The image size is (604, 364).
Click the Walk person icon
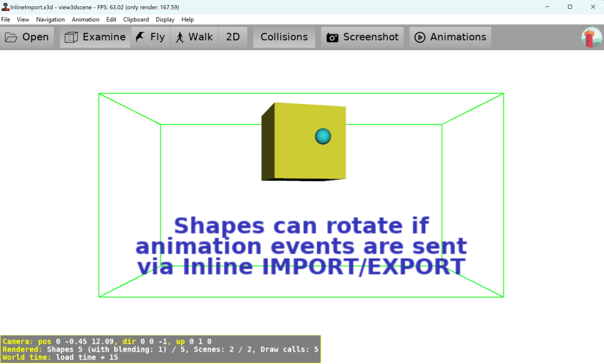pos(180,37)
